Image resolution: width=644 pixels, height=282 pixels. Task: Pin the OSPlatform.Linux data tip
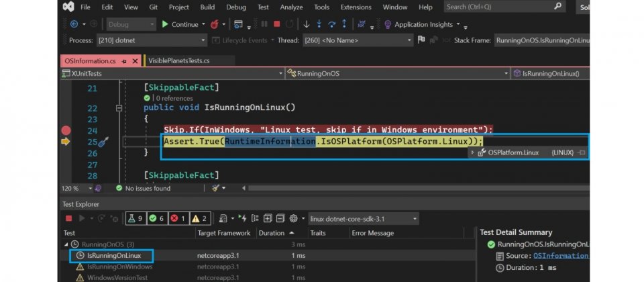pyautogui.click(x=582, y=152)
